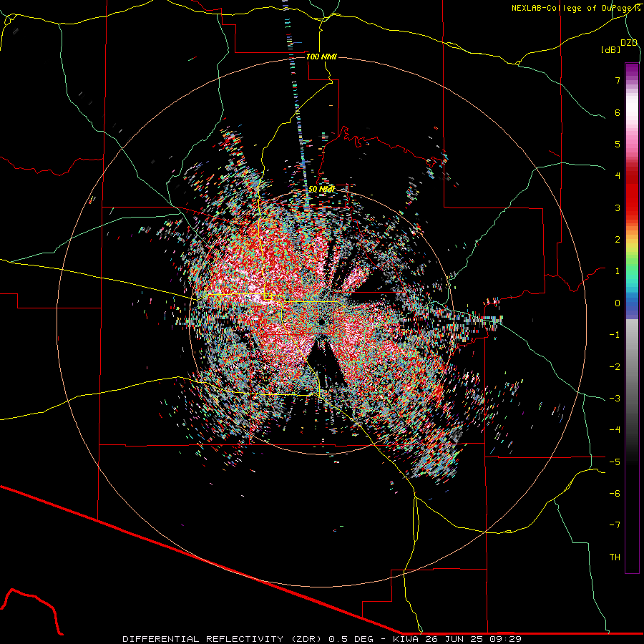The height and width of the screenshot is (644, 644).
Task: Click the 7 dB scale value
Action: pyautogui.click(x=618, y=80)
